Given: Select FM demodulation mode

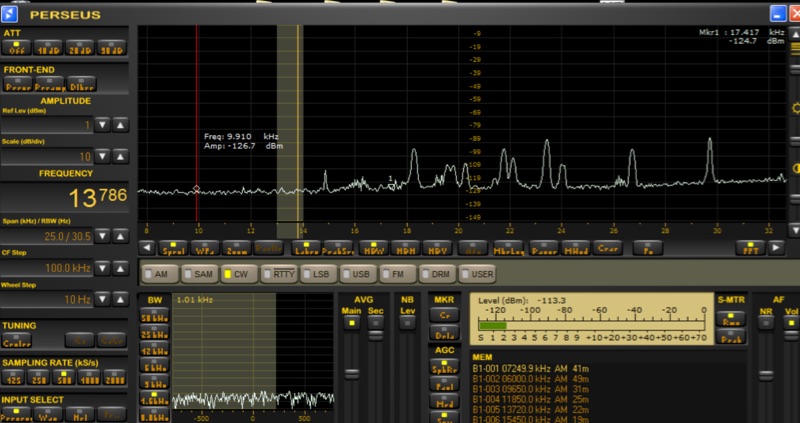Looking at the screenshot, I should pos(398,274).
